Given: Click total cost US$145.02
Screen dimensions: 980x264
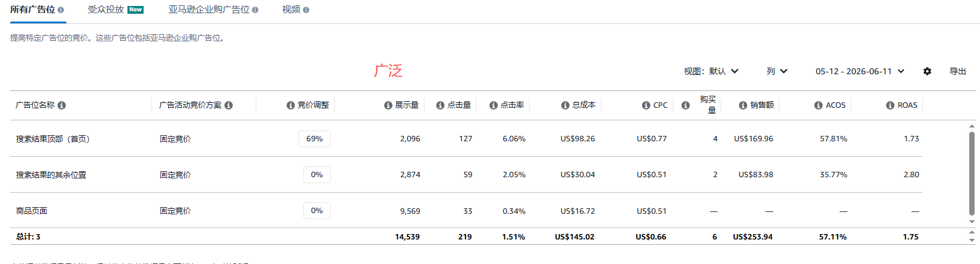Looking at the screenshot, I should 575,236.
